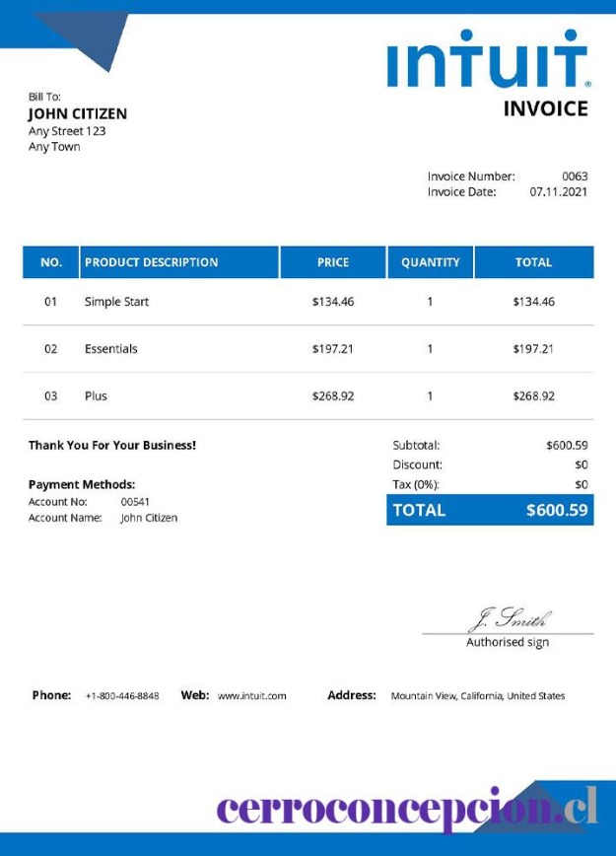
Task: Select the TOTAL column header
Action: pyautogui.click(x=534, y=262)
